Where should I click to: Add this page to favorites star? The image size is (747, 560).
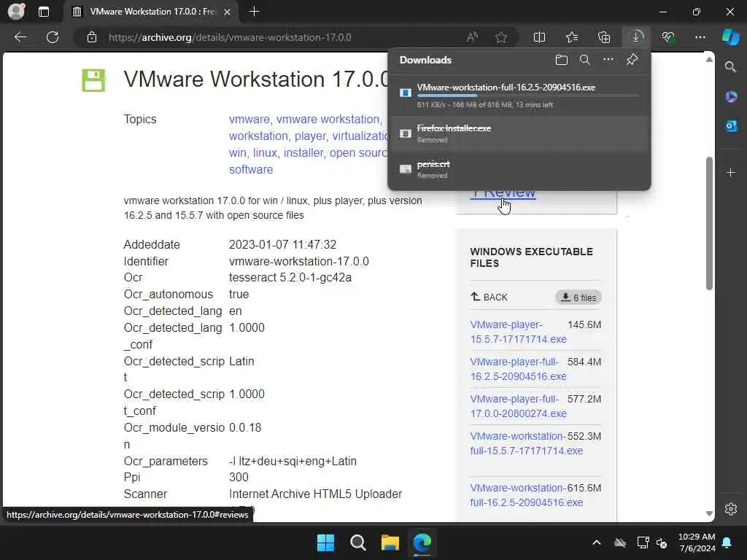500,37
